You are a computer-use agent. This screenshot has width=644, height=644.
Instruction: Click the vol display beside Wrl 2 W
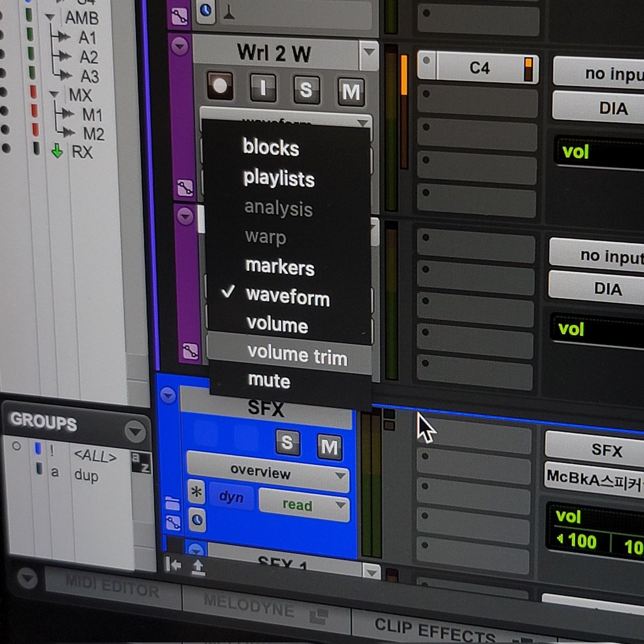[x=599, y=153]
